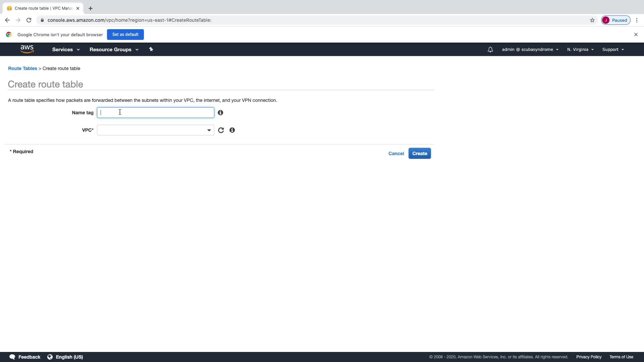Click info icon beside VPC dropdown

click(232, 130)
